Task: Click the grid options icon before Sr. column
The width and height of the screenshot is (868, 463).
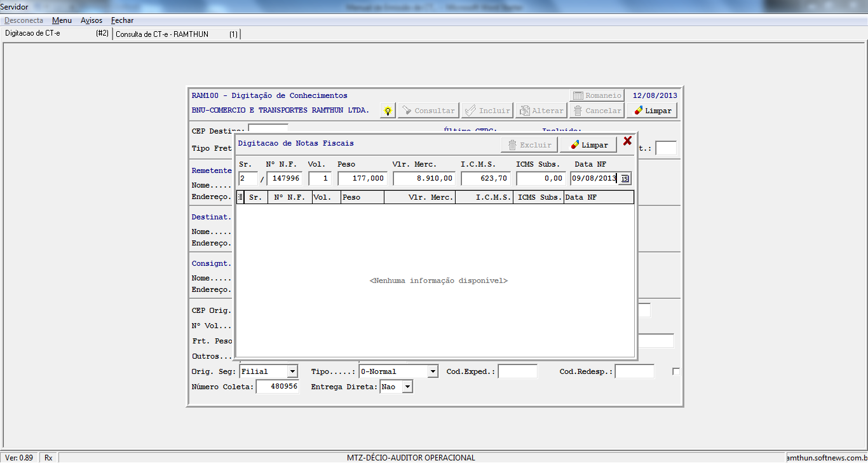Action: click(240, 197)
